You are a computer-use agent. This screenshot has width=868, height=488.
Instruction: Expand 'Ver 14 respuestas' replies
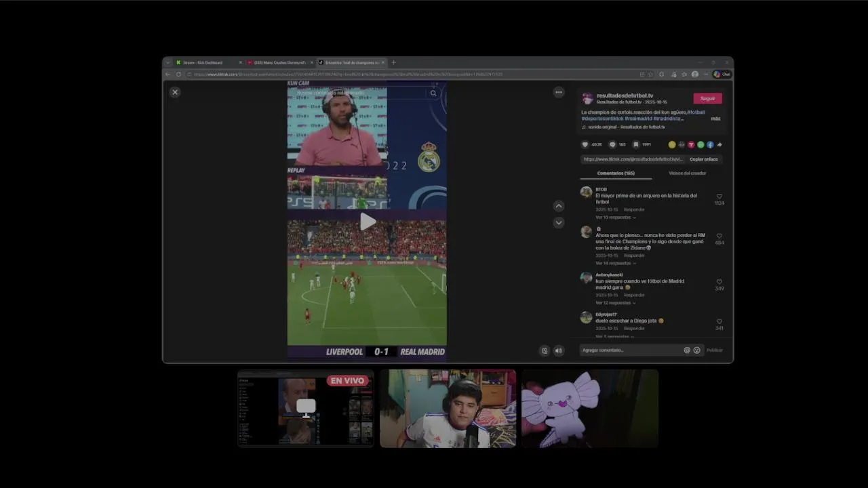point(615,263)
